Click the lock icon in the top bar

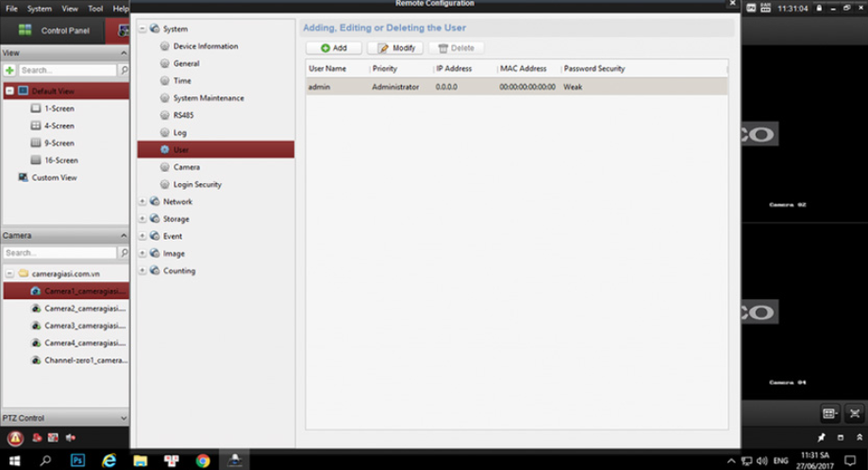[x=820, y=8]
